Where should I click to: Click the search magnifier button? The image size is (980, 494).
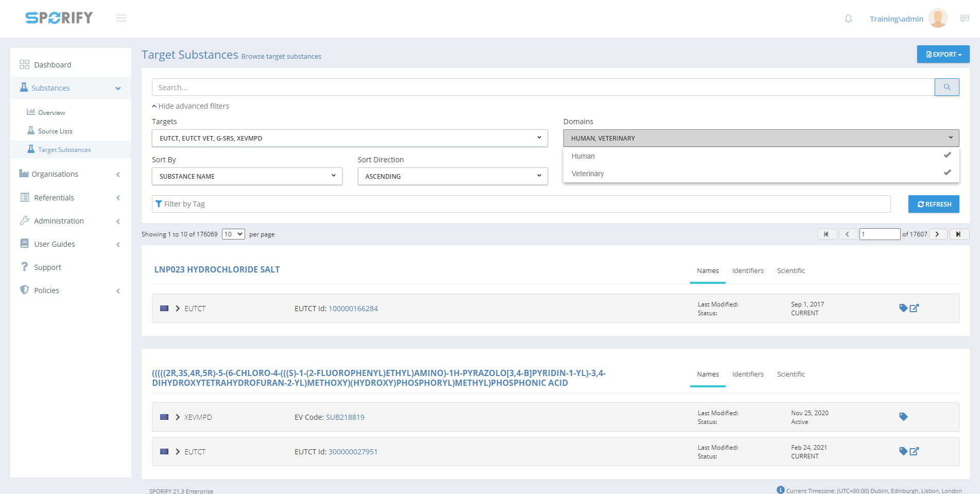pyautogui.click(x=947, y=87)
